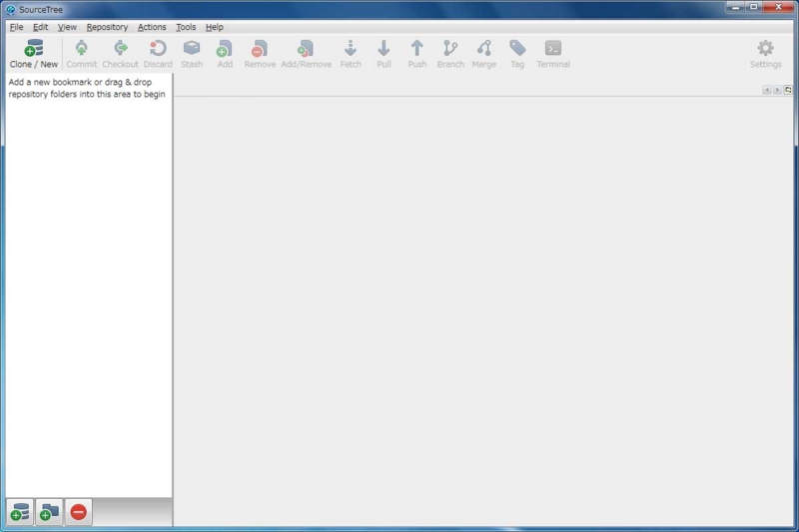This screenshot has width=799, height=532.
Task: Open the File menu
Action: (16, 27)
